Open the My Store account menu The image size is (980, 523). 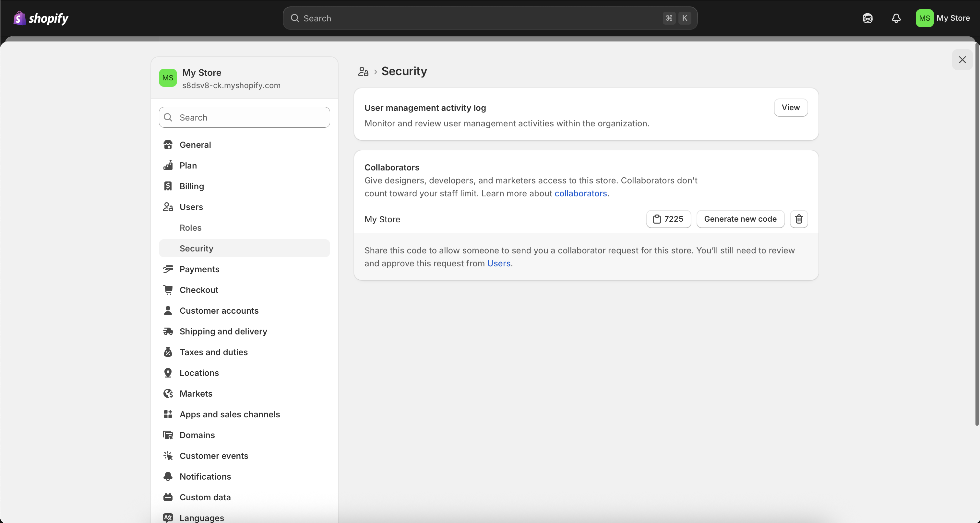[943, 18]
